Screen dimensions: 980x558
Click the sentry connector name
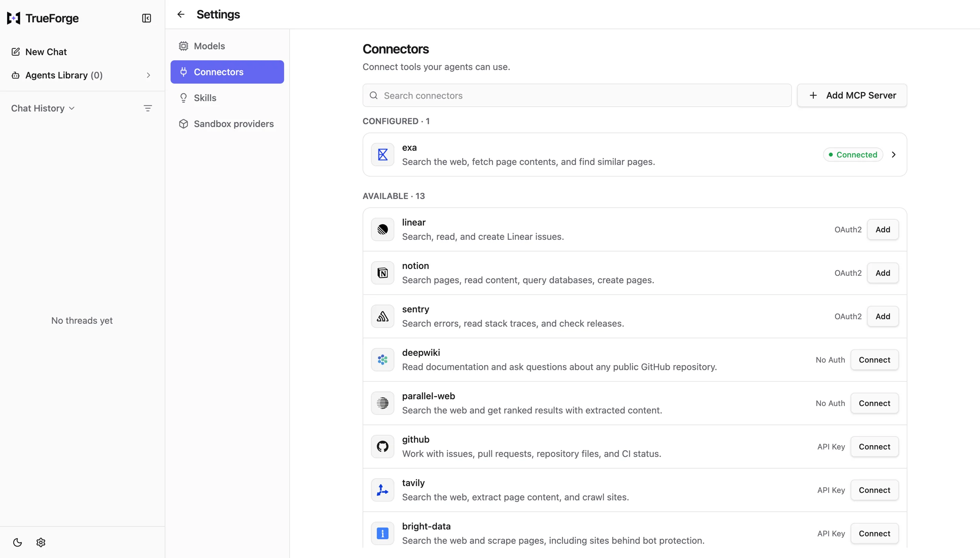416,309
